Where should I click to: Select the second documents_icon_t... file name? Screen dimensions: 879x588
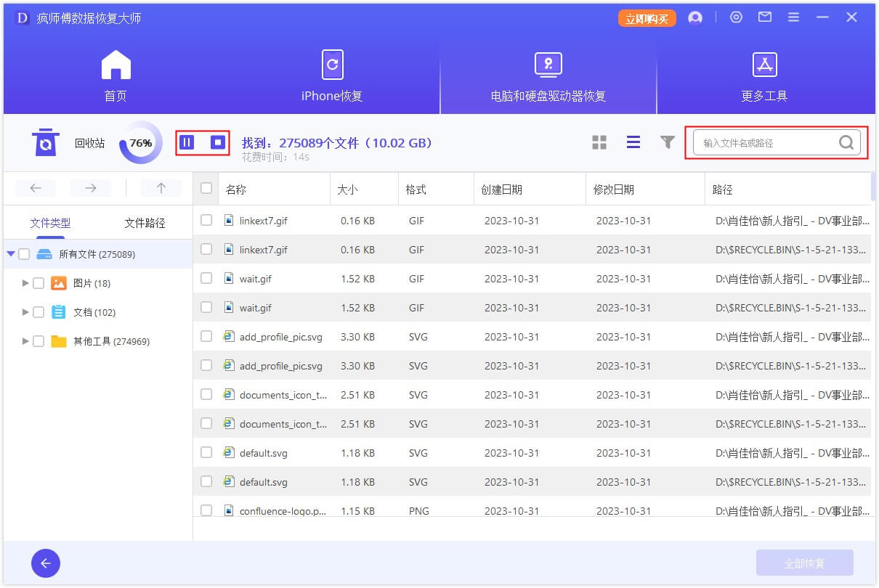(x=283, y=424)
